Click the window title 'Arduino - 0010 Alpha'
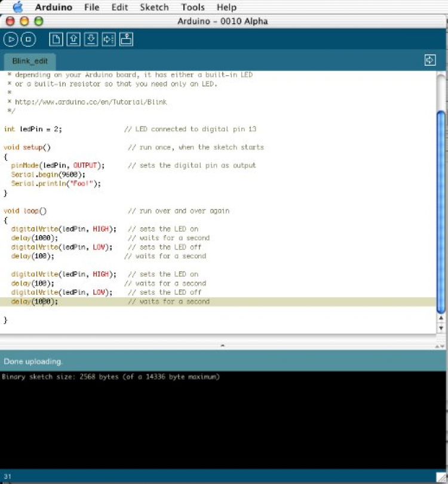This screenshot has height=484, width=448. point(222,21)
